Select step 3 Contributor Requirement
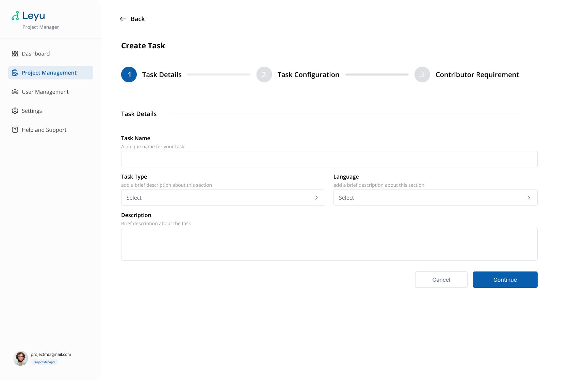Screen dimensions: 588x380 click(422, 75)
